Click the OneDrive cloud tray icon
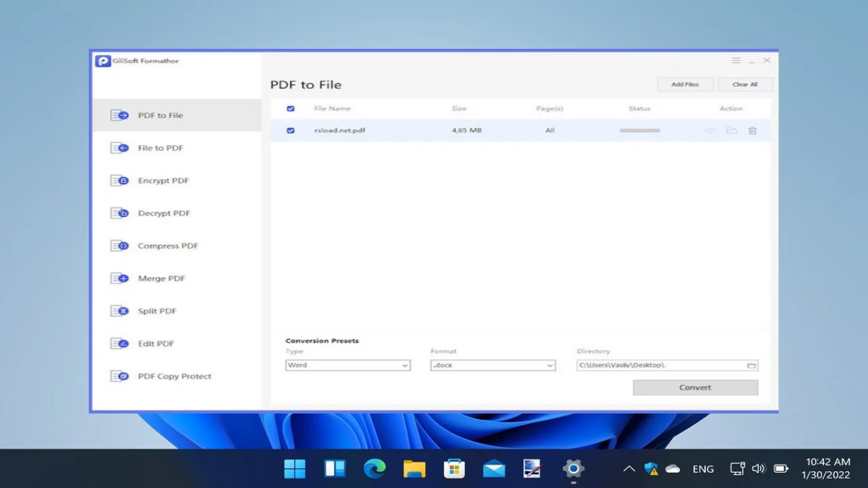The height and width of the screenshot is (488, 868). [673, 468]
